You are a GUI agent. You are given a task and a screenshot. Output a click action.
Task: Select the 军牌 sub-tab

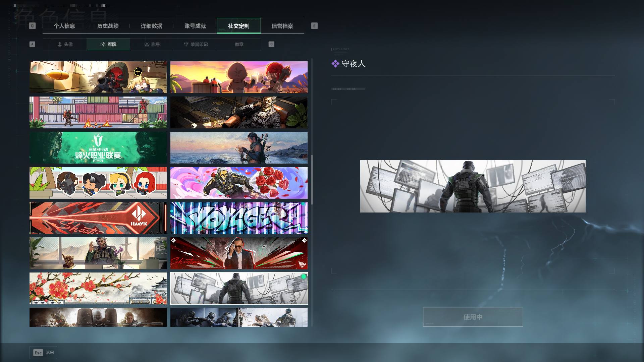point(108,44)
